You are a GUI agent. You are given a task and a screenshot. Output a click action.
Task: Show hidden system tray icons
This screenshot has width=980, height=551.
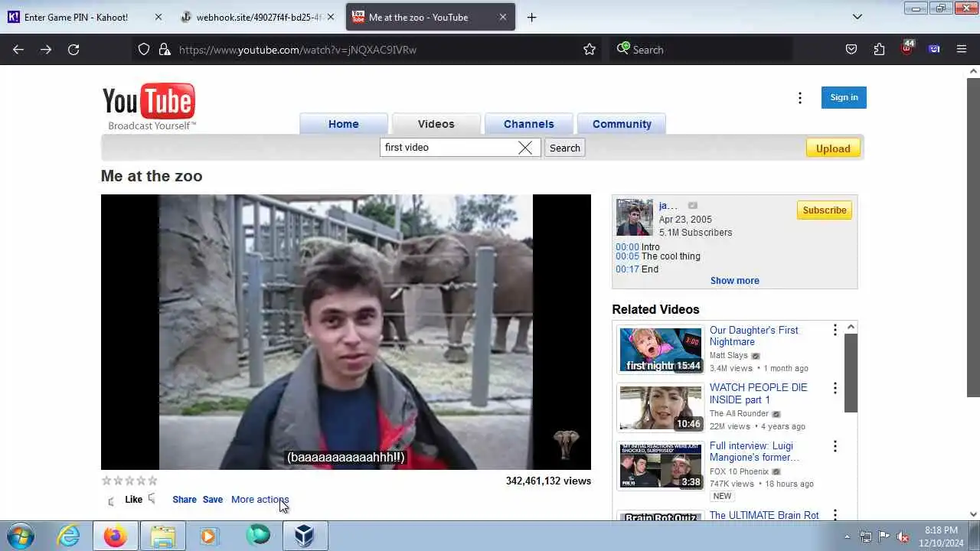(x=847, y=536)
